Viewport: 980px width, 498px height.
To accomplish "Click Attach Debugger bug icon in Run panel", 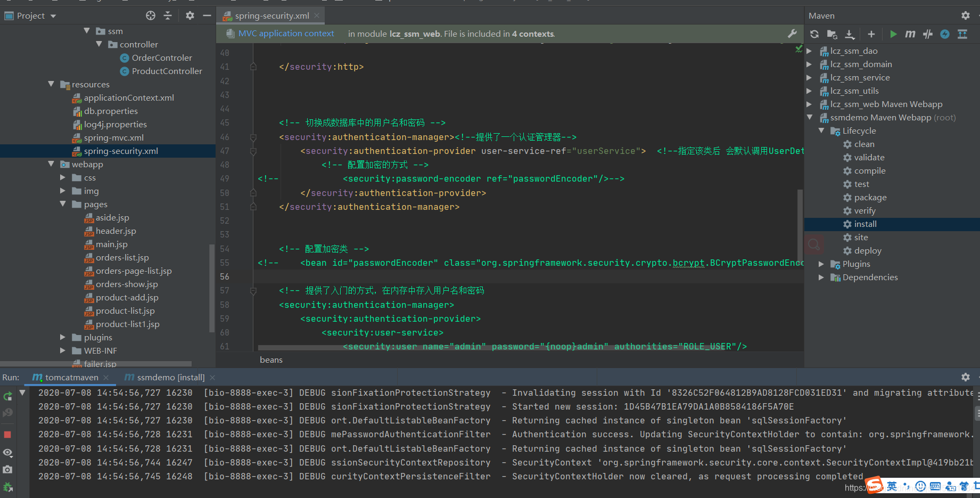I will (7, 487).
